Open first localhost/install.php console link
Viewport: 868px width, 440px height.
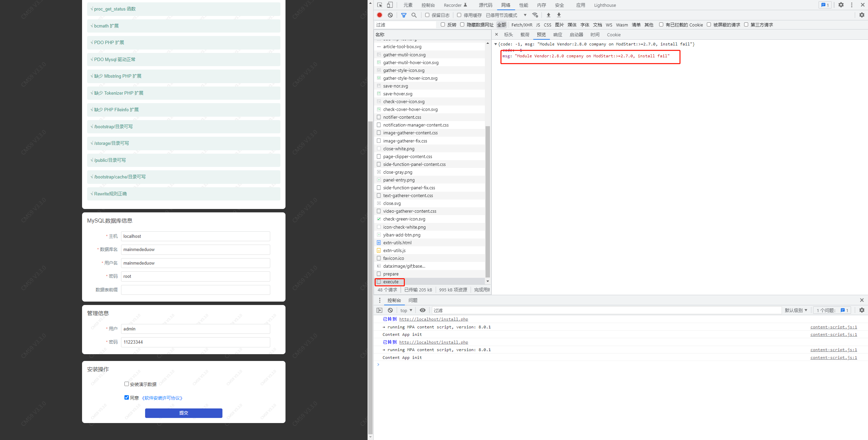coord(434,319)
